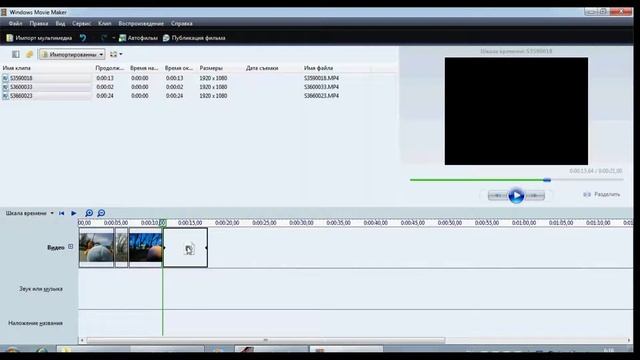Click the empty placeholder clip on timeline
This screenshot has width=640, height=360.
click(x=185, y=247)
